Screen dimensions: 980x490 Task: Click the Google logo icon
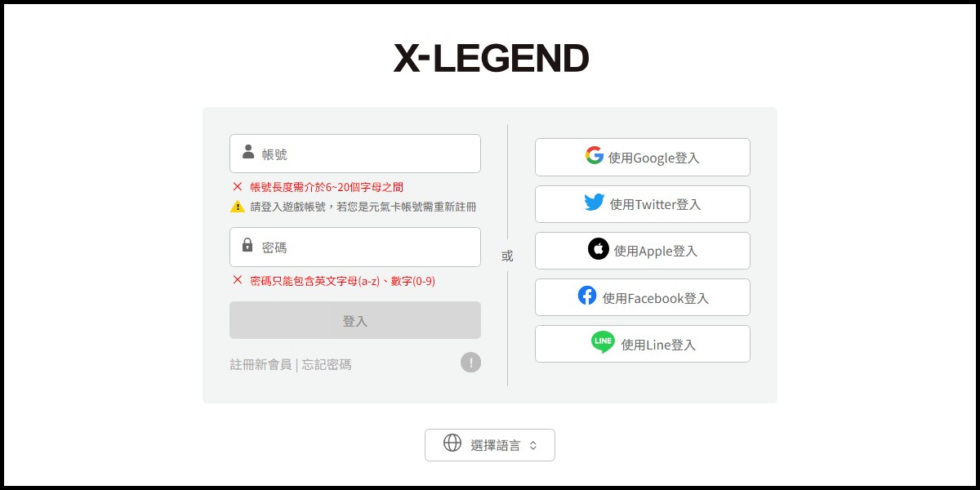tap(595, 155)
